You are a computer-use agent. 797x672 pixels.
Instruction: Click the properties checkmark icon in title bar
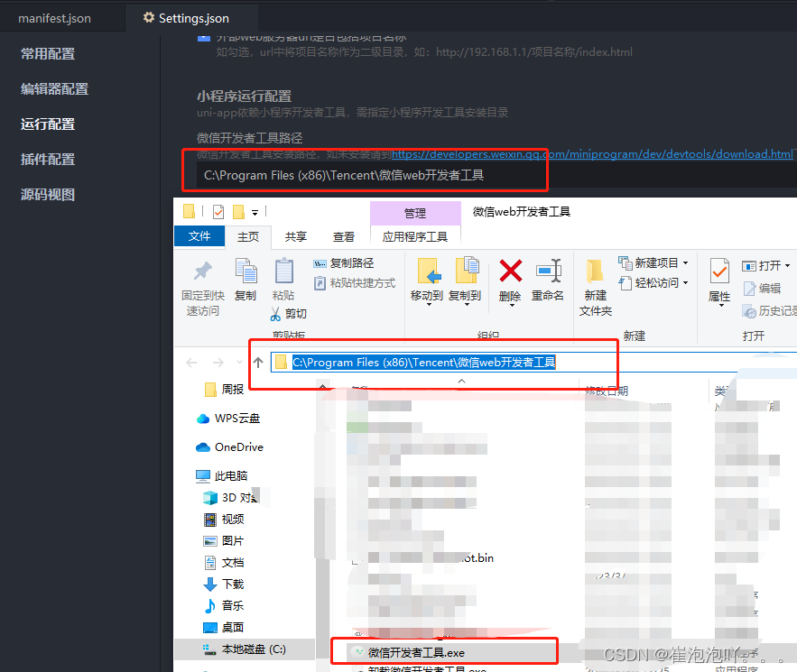218,211
